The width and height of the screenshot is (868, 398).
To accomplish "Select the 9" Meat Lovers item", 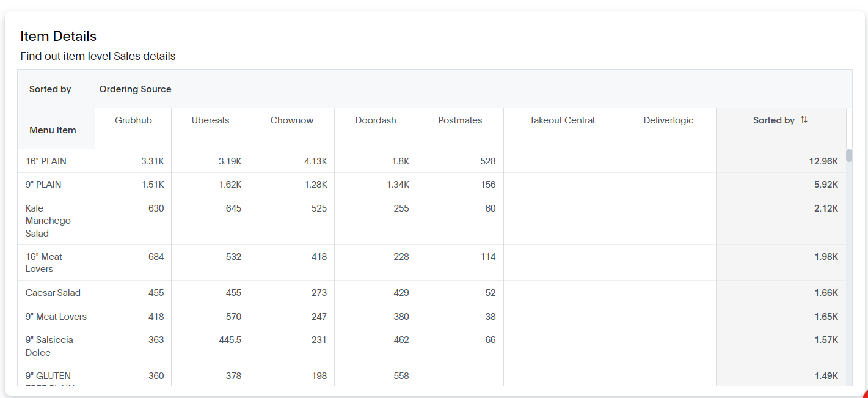I will click(x=56, y=317).
